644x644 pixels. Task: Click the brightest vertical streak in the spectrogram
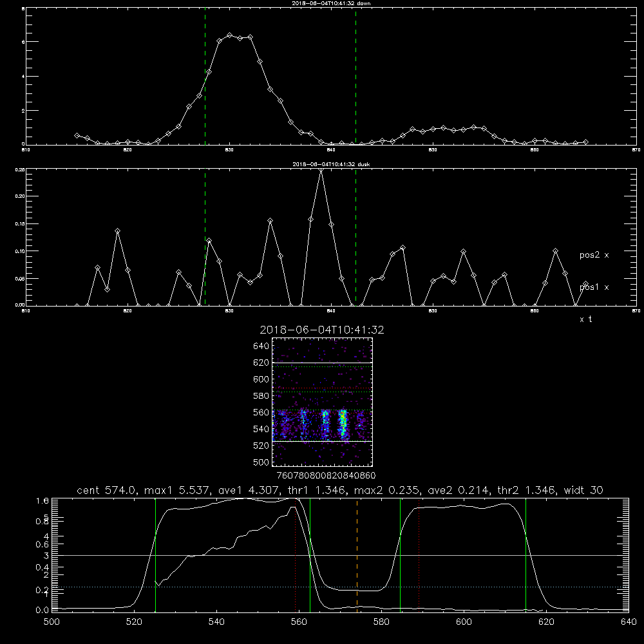(343, 424)
